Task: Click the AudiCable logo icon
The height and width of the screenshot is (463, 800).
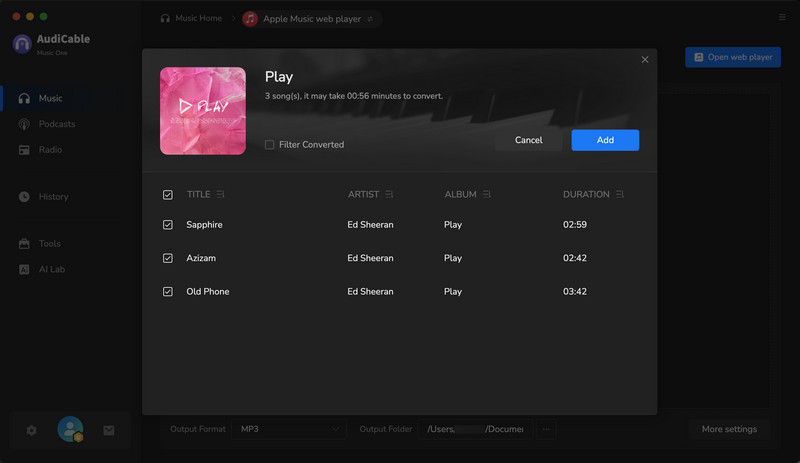Action: tap(22, 44)
